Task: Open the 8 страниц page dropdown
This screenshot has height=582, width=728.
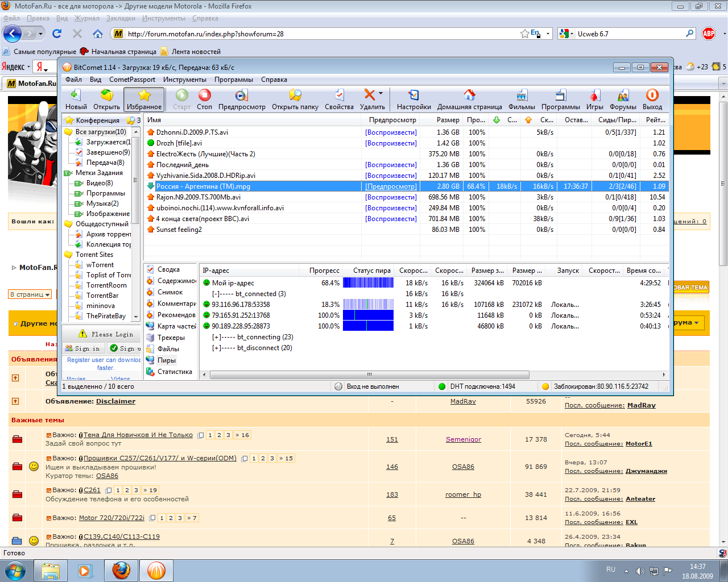Action: (30, 294)
